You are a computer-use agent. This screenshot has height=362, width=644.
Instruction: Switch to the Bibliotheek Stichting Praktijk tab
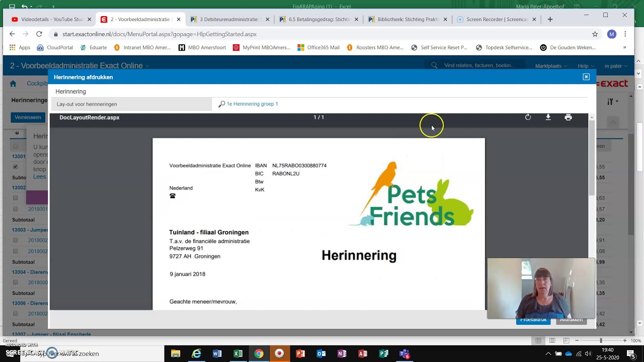(x=408, y=19)
